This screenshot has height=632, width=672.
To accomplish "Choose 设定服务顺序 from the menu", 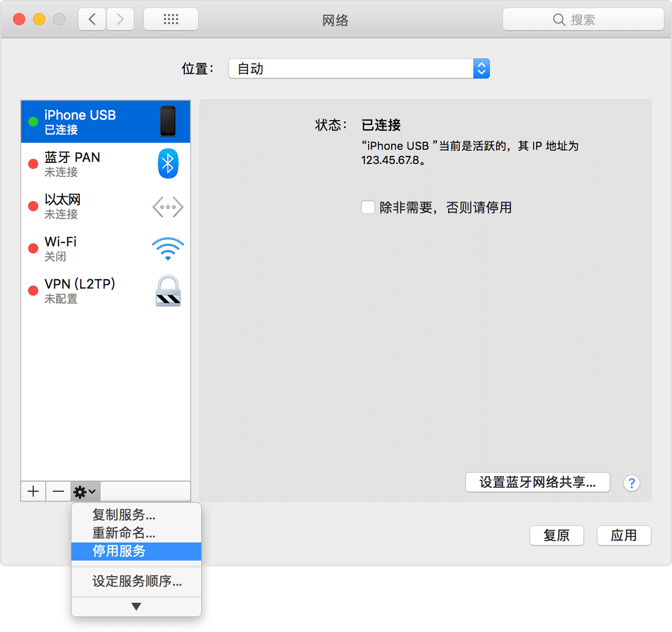I will coord(136,582).
